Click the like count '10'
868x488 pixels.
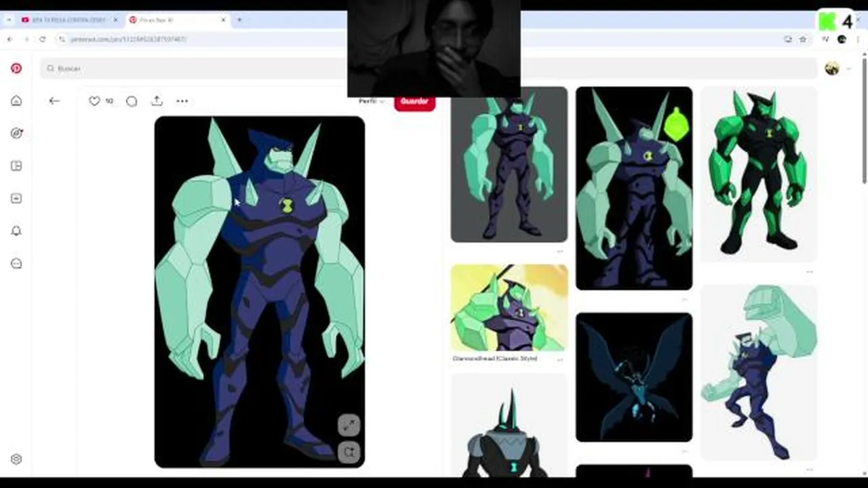[x=109, y=101]
